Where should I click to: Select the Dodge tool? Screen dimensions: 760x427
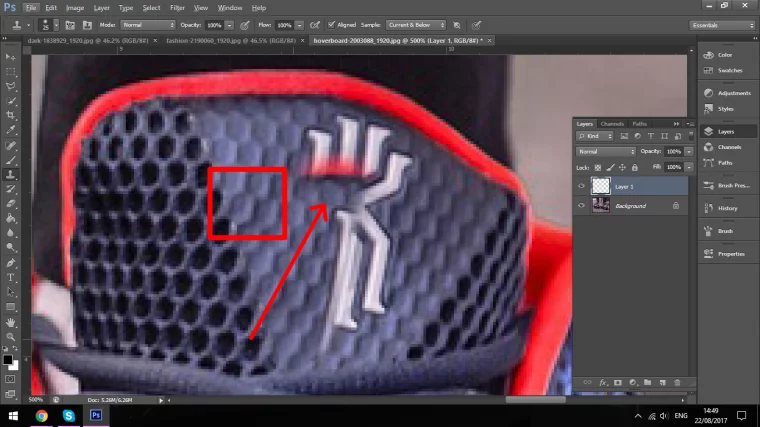point(11,247)
